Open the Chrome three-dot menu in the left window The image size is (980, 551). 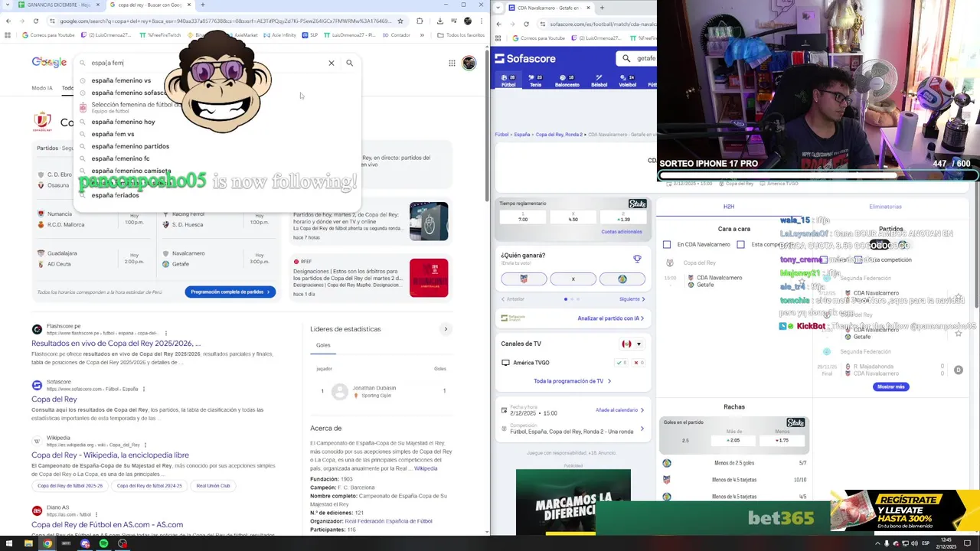coord(482,21)
